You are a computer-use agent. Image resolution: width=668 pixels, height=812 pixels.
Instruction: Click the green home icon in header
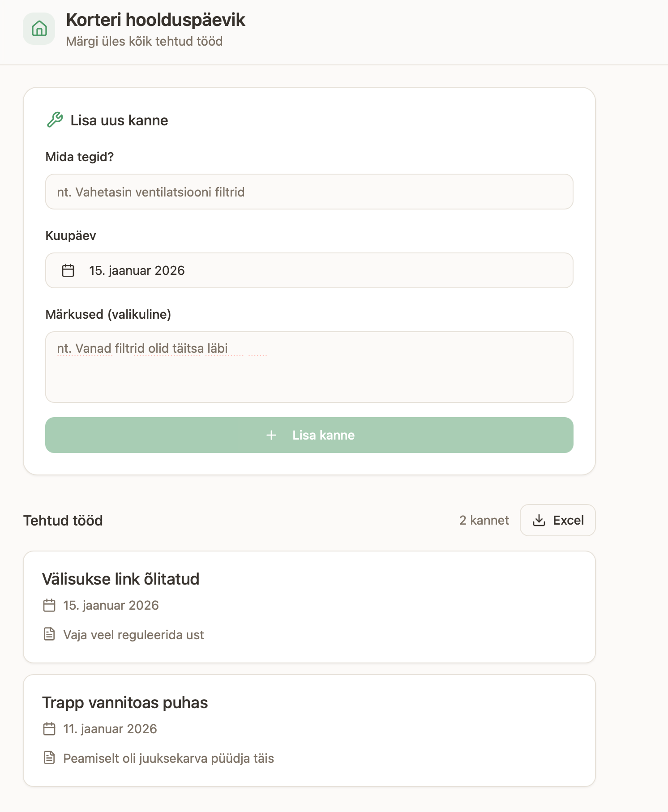(x=39, y=29)
